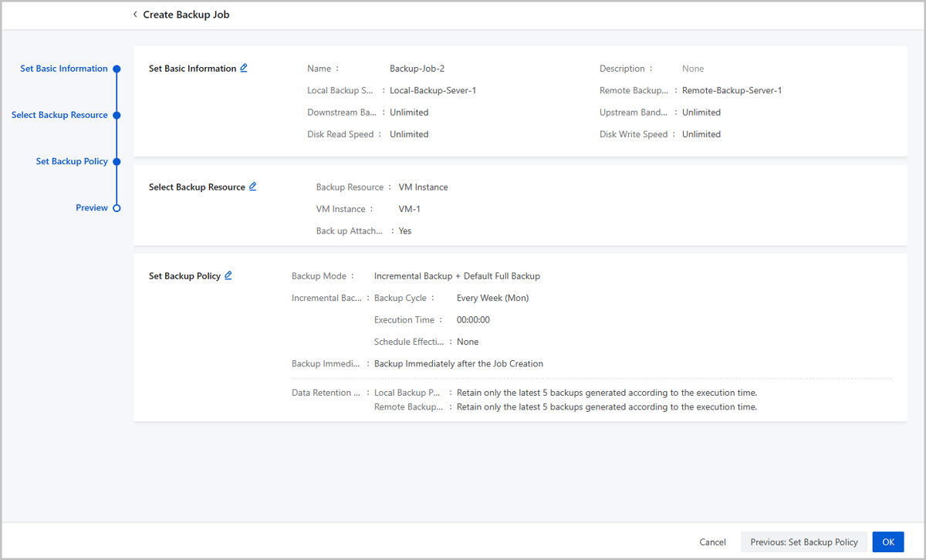
Task: Click the hollow Preview step circle
Action: 117,208
